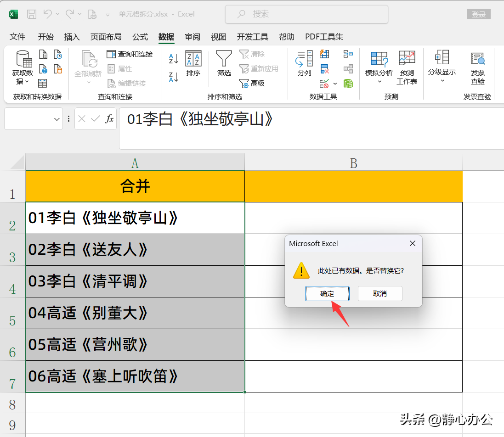Switch to the Review (审阅) tab
Screen dimensions: 504x437
pos(192,37)
